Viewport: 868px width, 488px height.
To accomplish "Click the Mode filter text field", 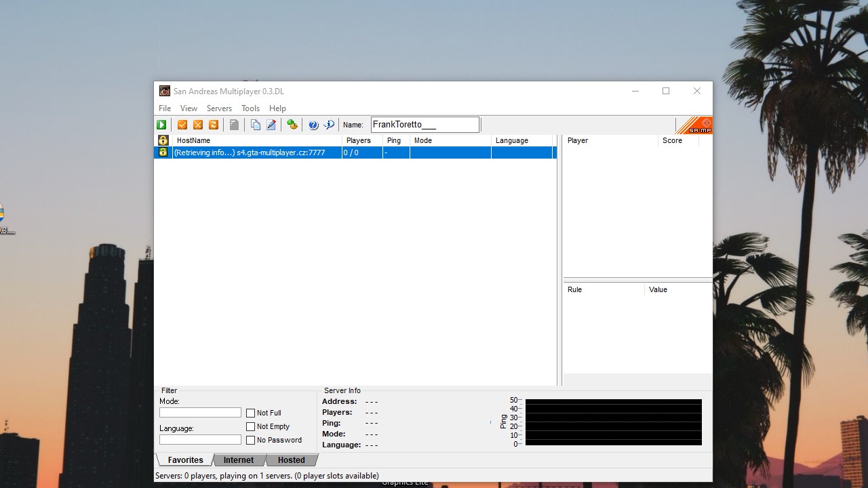I will click(x=200, y=413).
